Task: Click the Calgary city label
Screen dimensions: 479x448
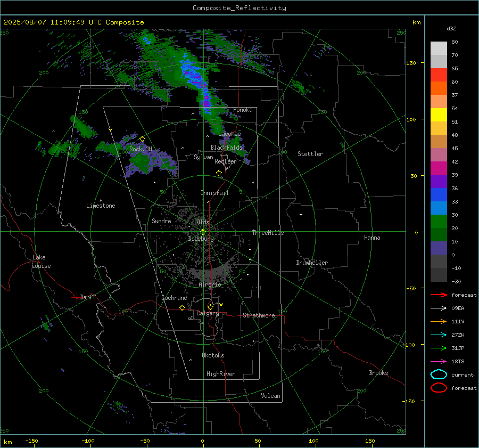Action: (208, 313)
